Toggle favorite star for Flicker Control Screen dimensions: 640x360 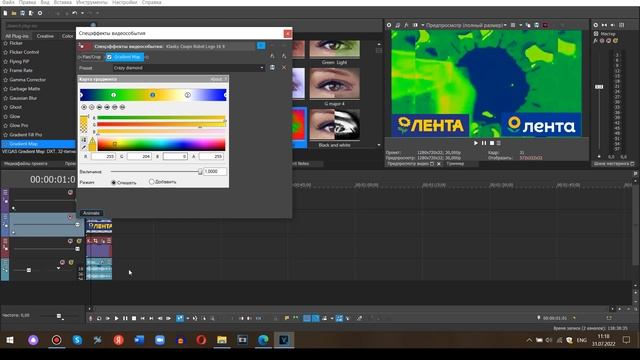pyautogui.click(x=6, y=52)
